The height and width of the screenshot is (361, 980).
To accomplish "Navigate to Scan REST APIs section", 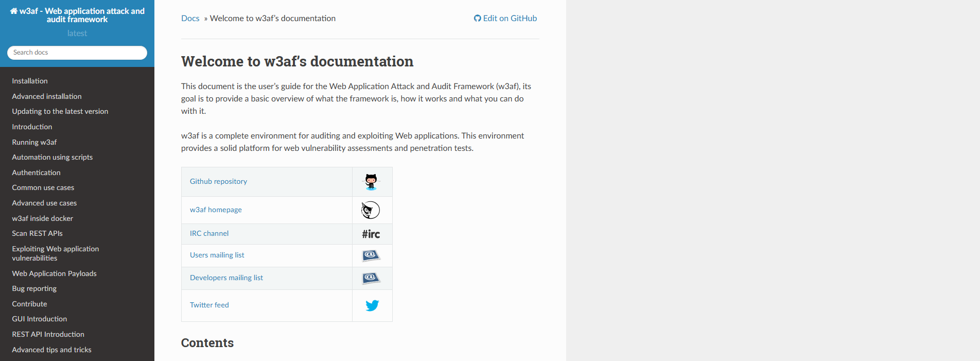I will tap(37, 233).
